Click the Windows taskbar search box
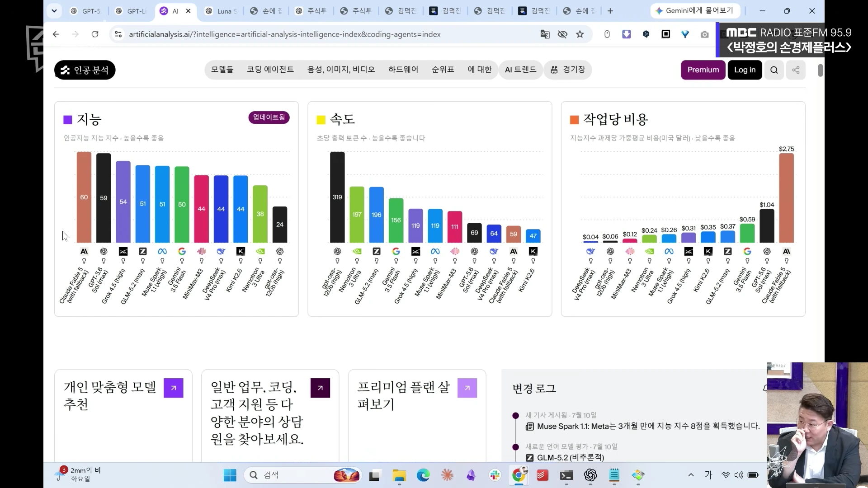 tap(303, 475)
